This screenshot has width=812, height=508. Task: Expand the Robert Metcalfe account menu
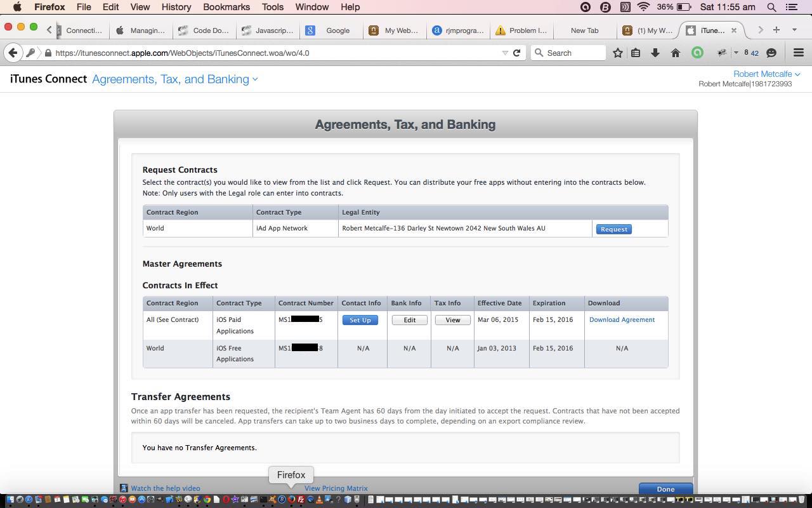pyautogui.click(x=767, y=74)
